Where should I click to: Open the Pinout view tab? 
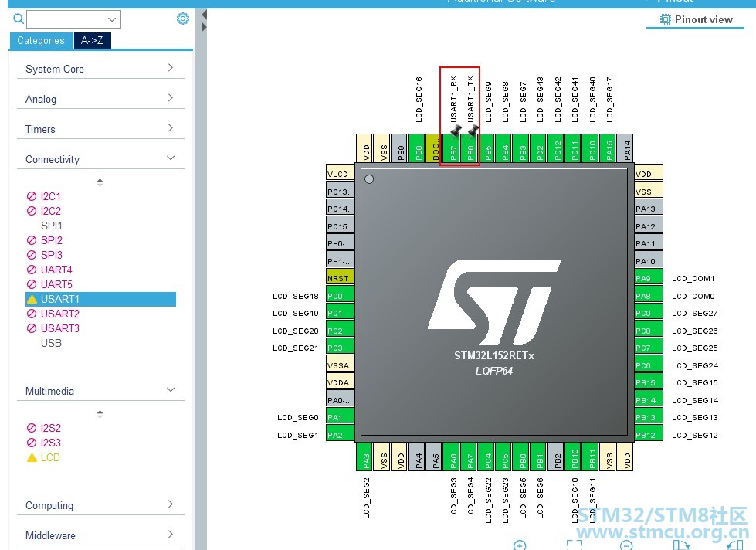tap(695, 20)
